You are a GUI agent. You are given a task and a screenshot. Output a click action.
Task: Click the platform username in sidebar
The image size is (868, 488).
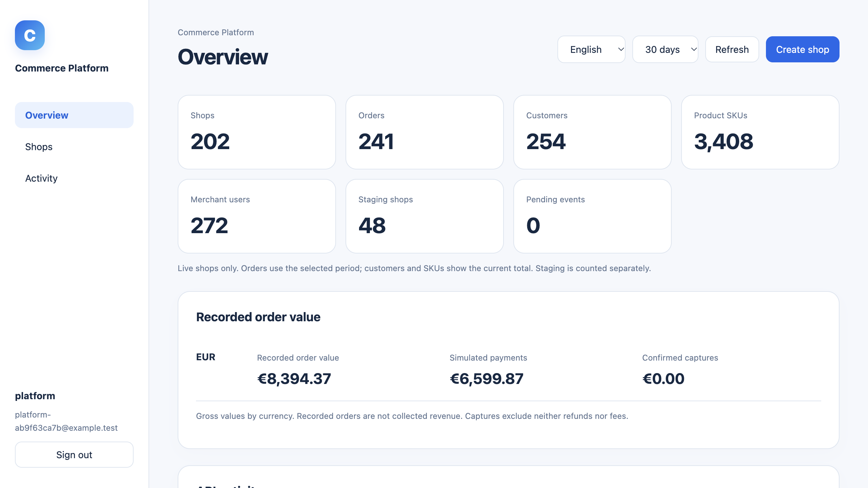click(35, 396)
